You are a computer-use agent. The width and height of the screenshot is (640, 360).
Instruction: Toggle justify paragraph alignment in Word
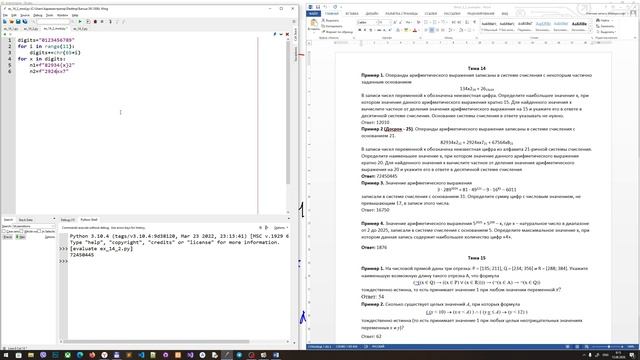(443, 30)
